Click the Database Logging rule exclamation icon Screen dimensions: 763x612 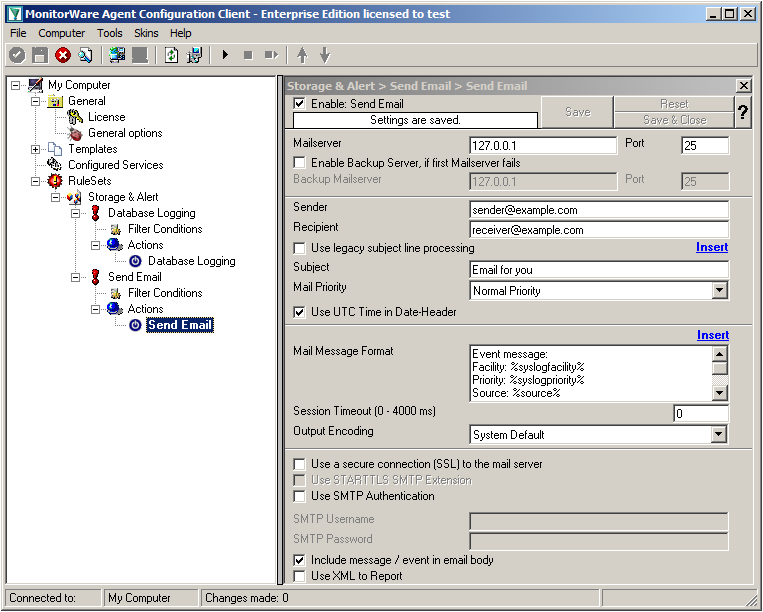[95, 213]
